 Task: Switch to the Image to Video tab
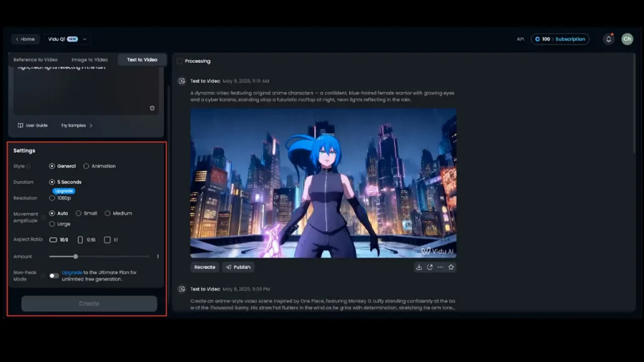pyautogui.click(x=89, y=60)
